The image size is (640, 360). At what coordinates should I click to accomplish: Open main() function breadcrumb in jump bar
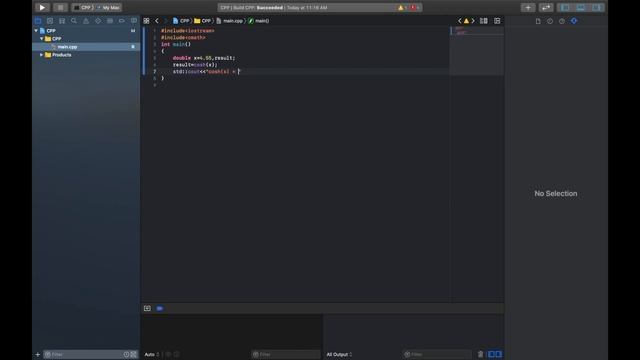click(259, 21)
